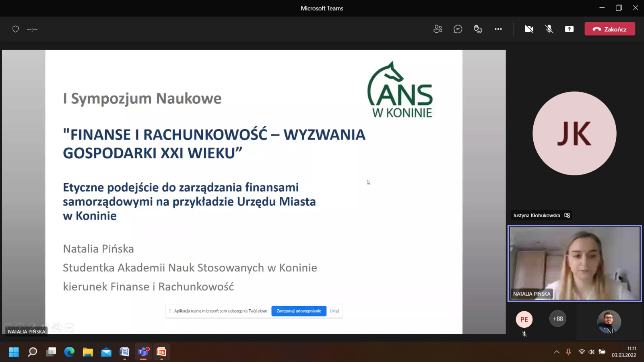Expand the +88 more participants list
The image size is (644, 362).
pyautogui.click(x=558, y=319)
